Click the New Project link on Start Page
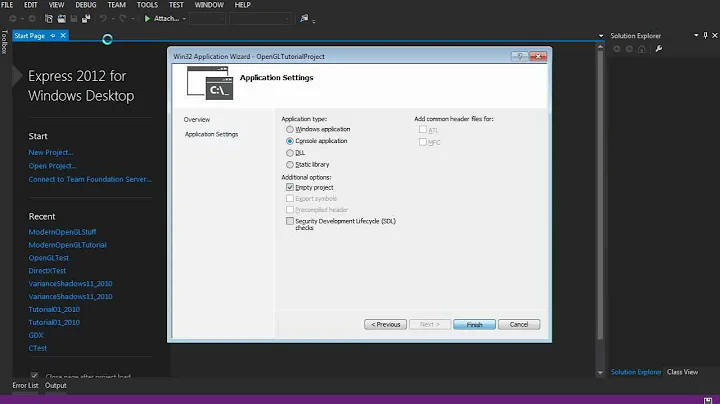720x404 pixels. point(51,152)
